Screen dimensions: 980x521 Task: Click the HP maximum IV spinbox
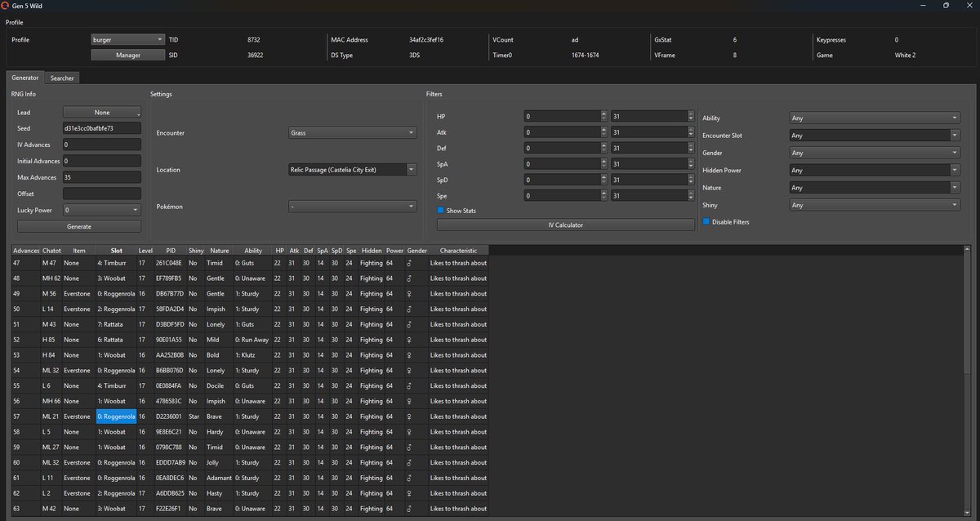653,117
